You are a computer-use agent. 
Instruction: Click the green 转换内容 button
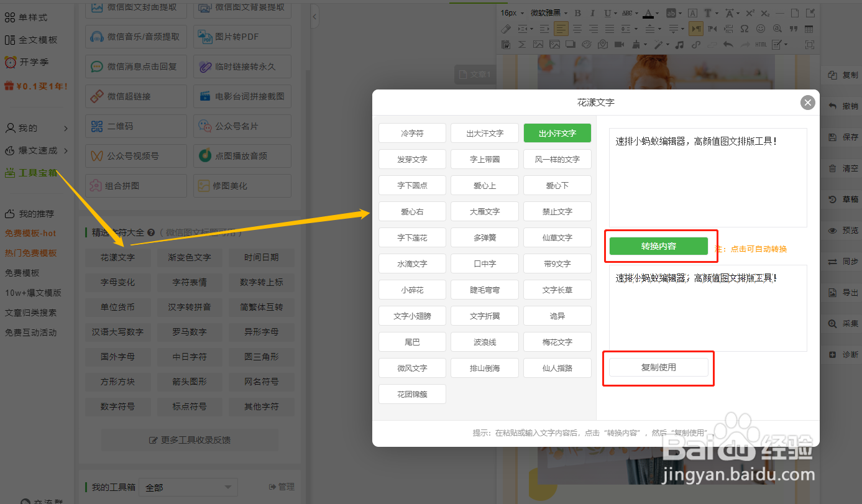(x=659, y=246)
